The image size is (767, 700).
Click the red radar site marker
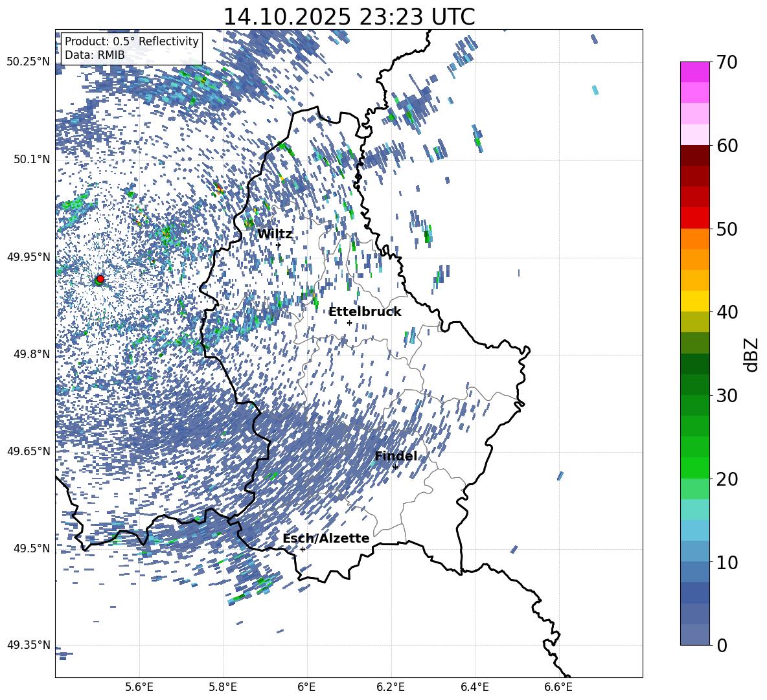tap(100, 278)
